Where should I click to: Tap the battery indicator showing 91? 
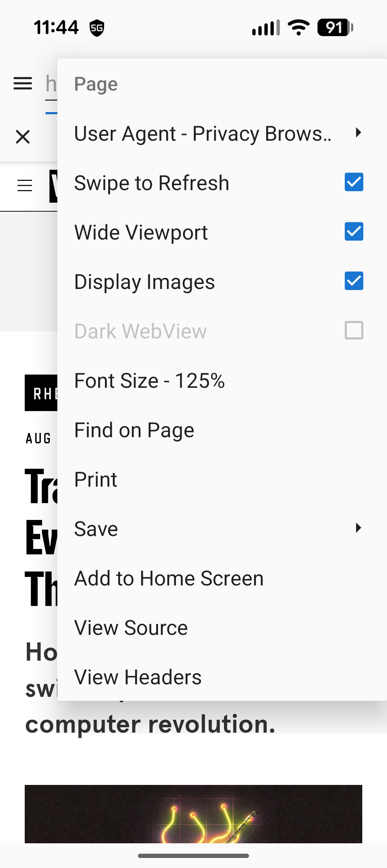[335, 27]
